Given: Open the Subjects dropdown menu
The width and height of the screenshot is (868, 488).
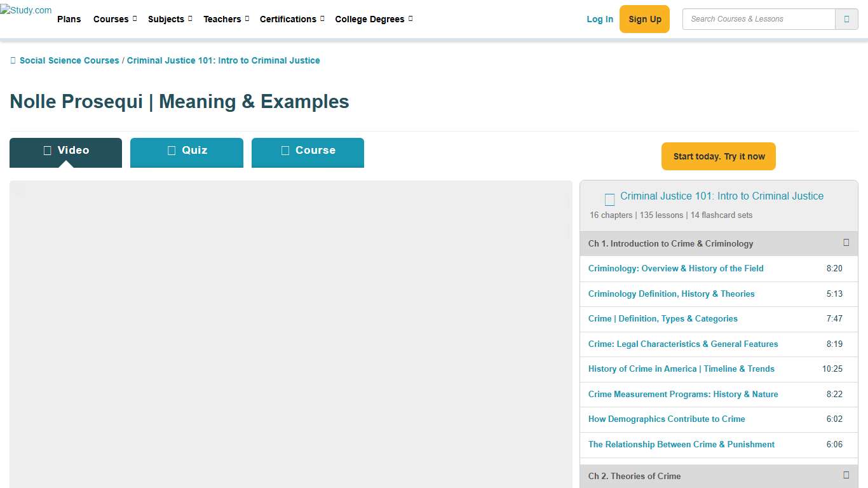Looking at the screenshot, I should tap(170, 19).
